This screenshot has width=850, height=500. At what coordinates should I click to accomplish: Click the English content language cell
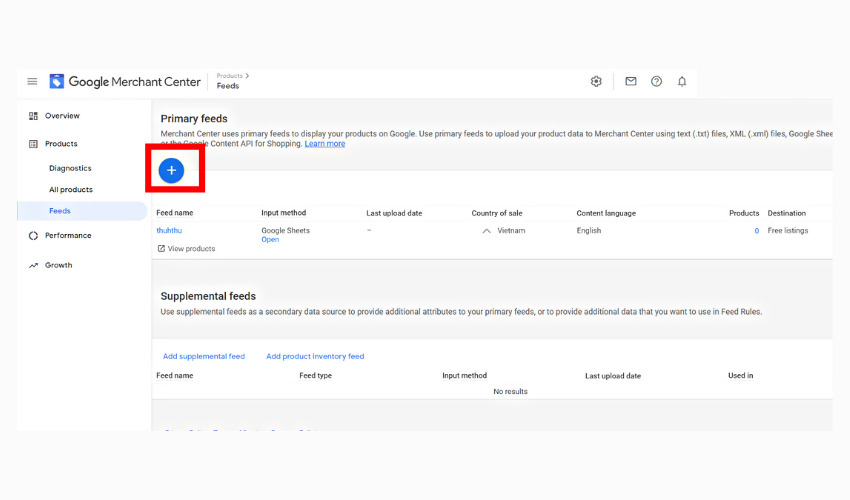click(x=589, y=230)
